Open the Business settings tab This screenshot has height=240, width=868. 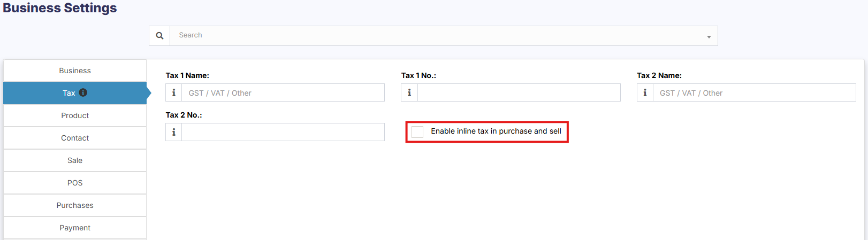pos(75,71)
